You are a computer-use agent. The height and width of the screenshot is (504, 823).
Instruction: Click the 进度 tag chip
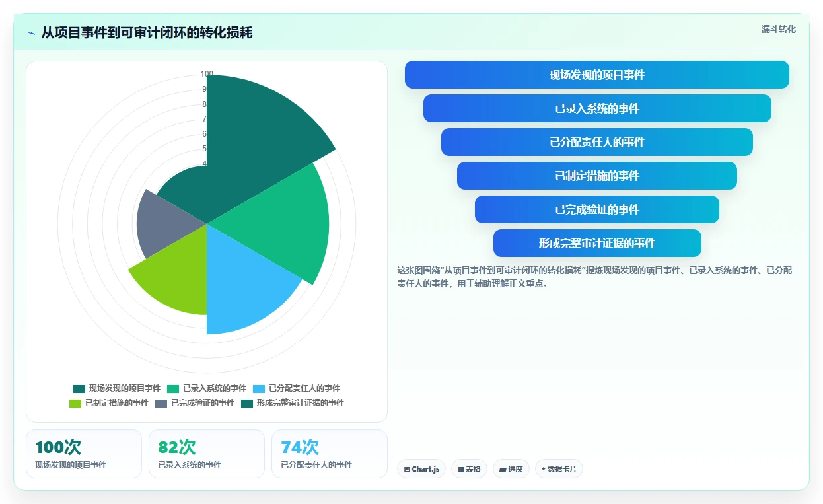coord(511,469)
